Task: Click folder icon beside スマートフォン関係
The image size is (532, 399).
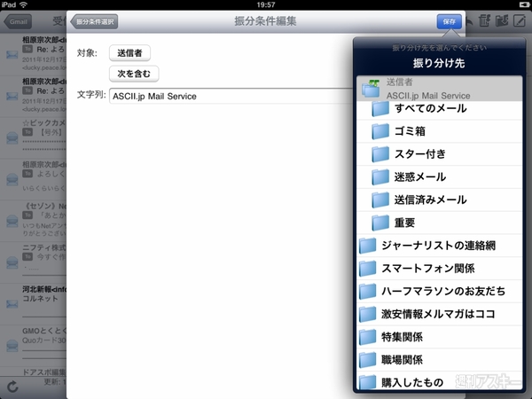Action: (367, 269)
